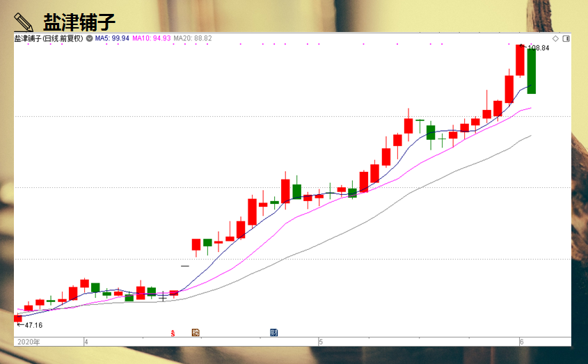Viewport: 588px width, 364px height.
Task: Select the last tall green candlestick
Action: coord(532,70)
